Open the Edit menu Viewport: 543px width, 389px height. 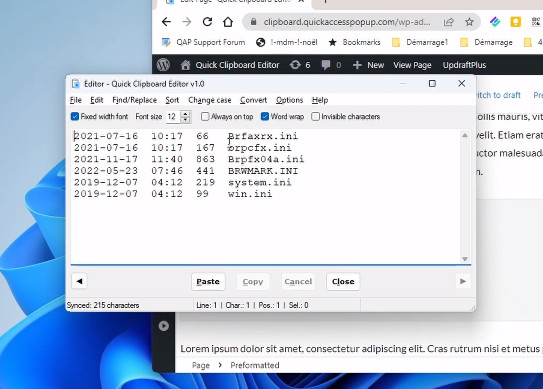coord(97,100)
